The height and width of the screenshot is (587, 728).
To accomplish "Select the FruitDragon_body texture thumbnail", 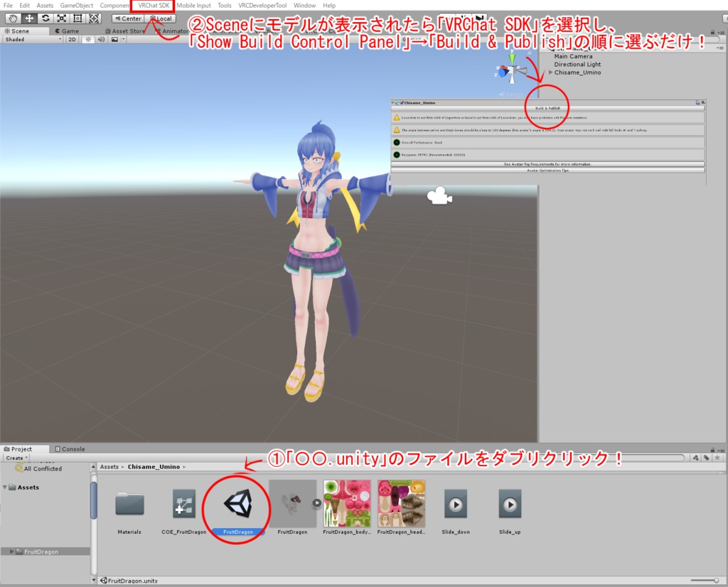I will (x=347, y=503).
